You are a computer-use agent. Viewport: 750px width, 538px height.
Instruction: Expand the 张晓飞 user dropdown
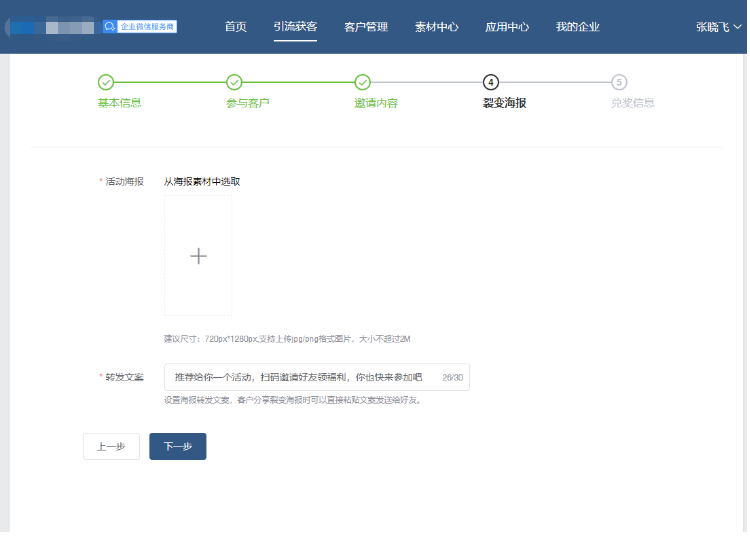[719, 27]
